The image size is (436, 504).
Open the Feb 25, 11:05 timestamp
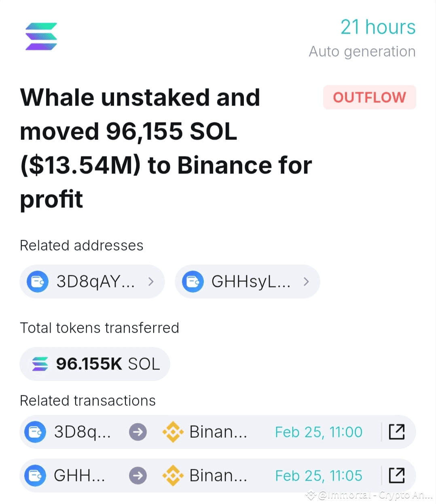coord(319,476)
